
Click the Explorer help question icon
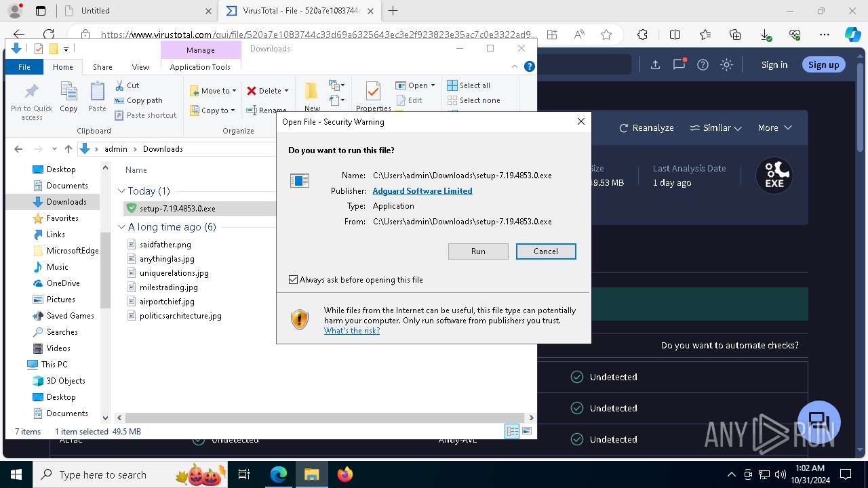[x=530, y=66]
